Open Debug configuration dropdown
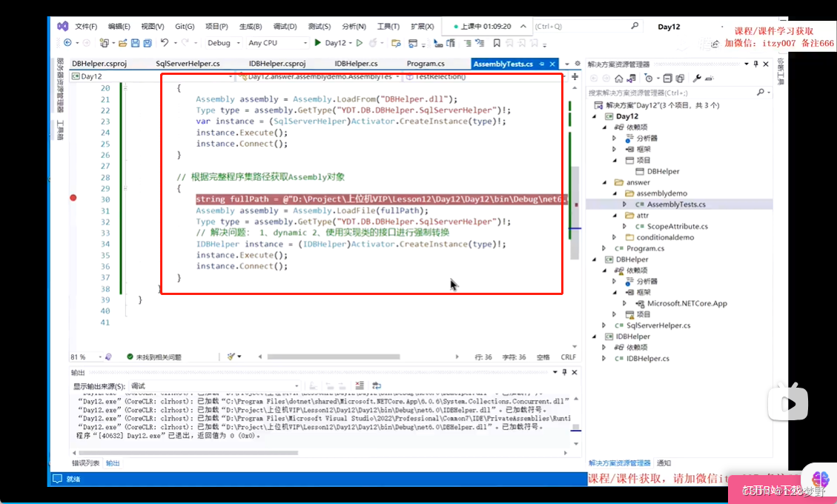Screen dimensions: 837x504 223,43
